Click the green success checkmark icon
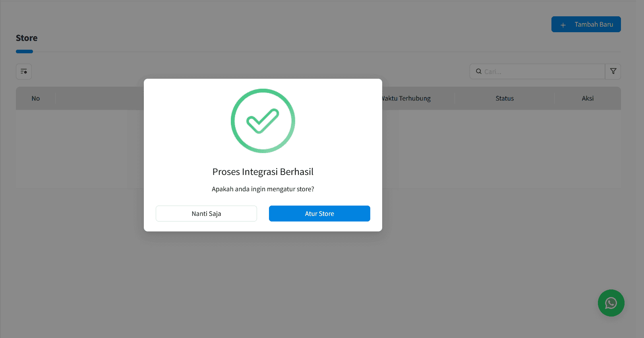The width and height of the screenshot is (644, 338). (263, 121)
